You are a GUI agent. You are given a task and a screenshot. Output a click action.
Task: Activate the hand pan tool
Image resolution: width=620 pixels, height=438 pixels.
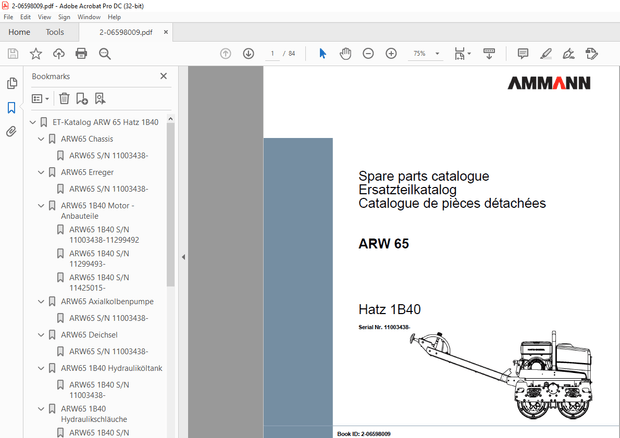(x=345, y=53)
